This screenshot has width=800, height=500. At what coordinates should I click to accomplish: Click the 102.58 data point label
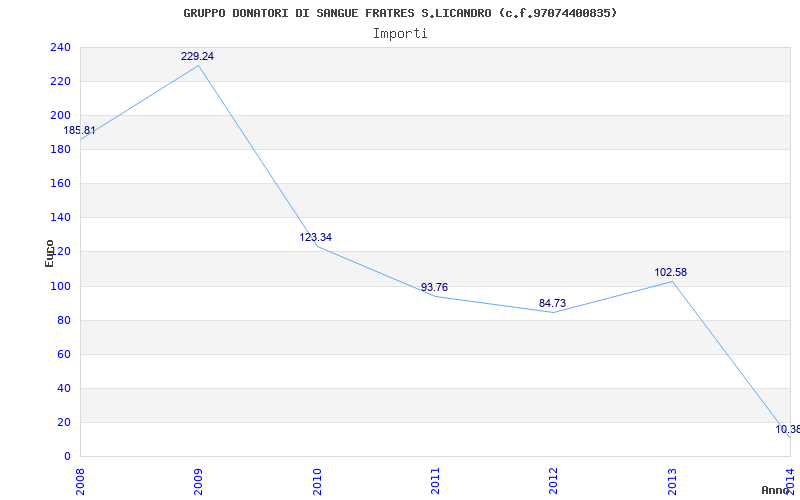click(670, 272)
